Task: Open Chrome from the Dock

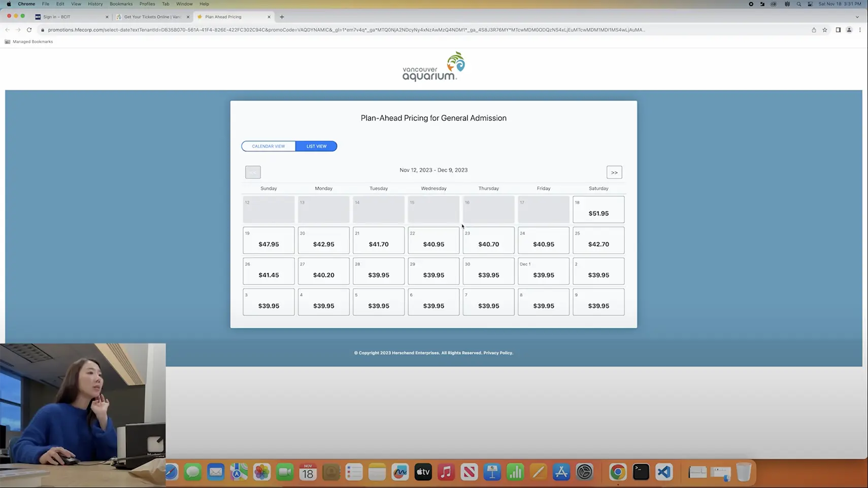Action: (x=617, y=472)
